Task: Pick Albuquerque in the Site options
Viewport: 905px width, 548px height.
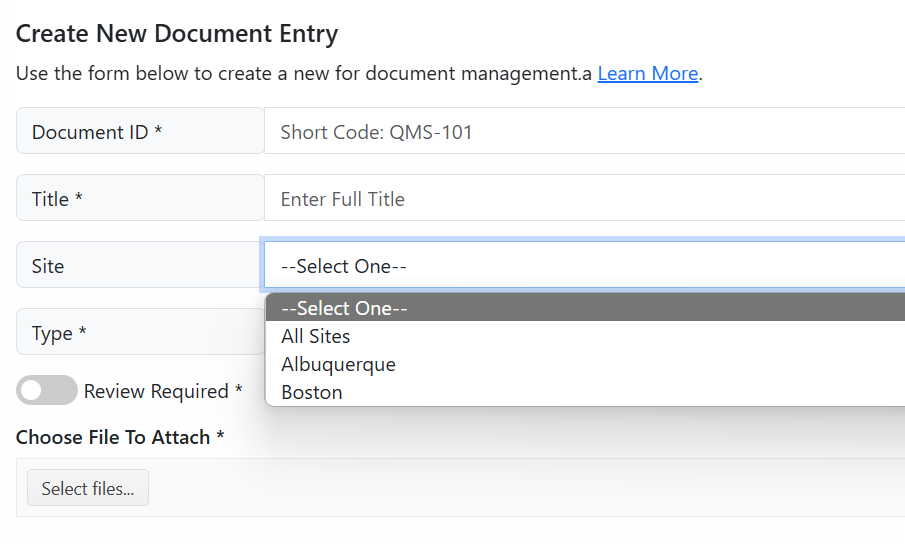Action: [x=585, y=364]
